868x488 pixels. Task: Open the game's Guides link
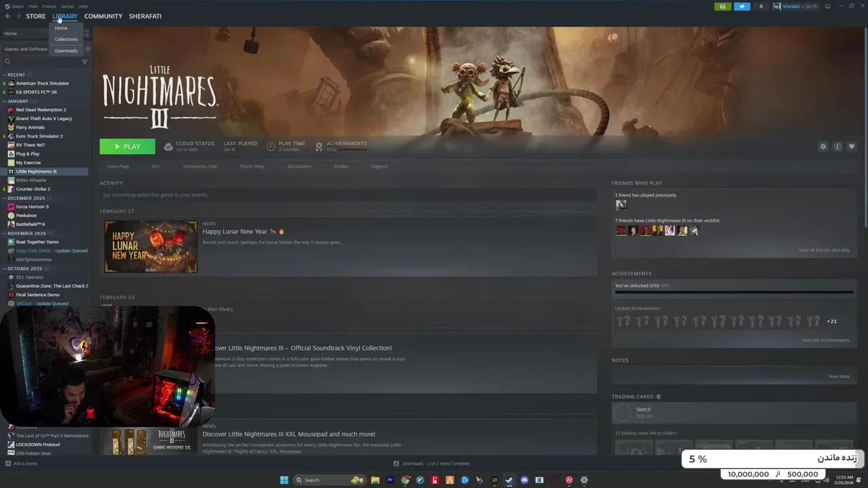[x=341, y=166]
